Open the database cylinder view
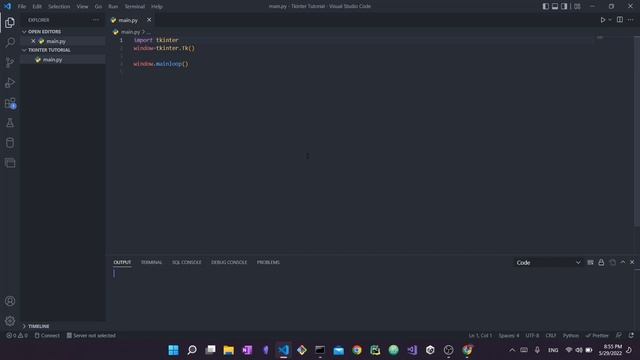 point(10,142)
